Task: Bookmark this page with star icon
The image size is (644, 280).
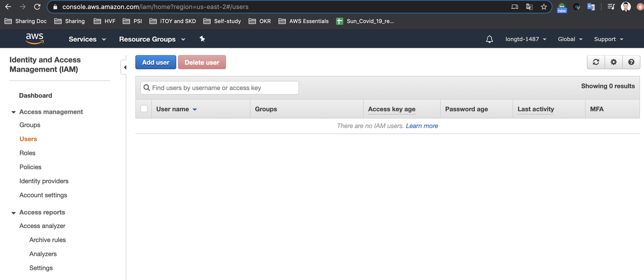Action: [544, 7]
